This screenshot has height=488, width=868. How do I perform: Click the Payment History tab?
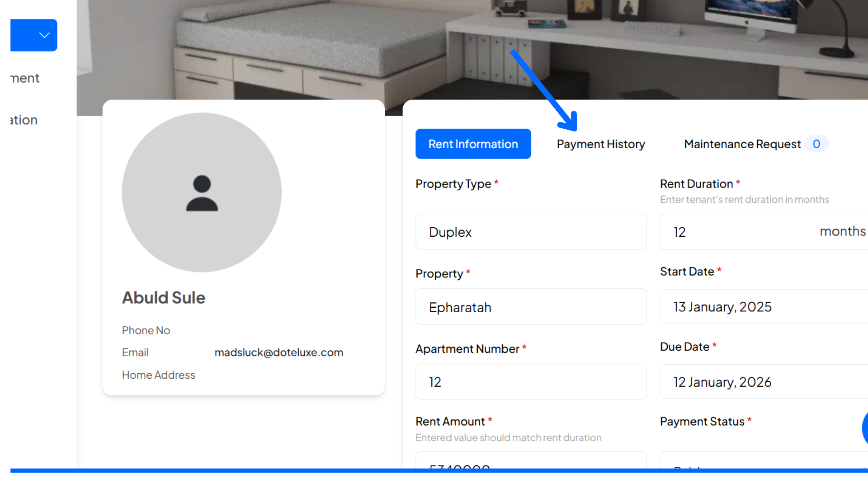601,144
